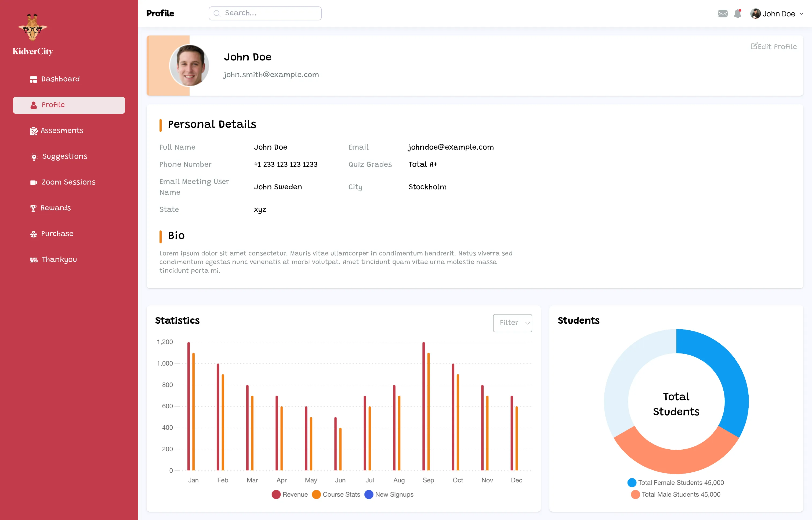Click the Edit Profile link
Screen dimensions: 812x520
[774, 46]
